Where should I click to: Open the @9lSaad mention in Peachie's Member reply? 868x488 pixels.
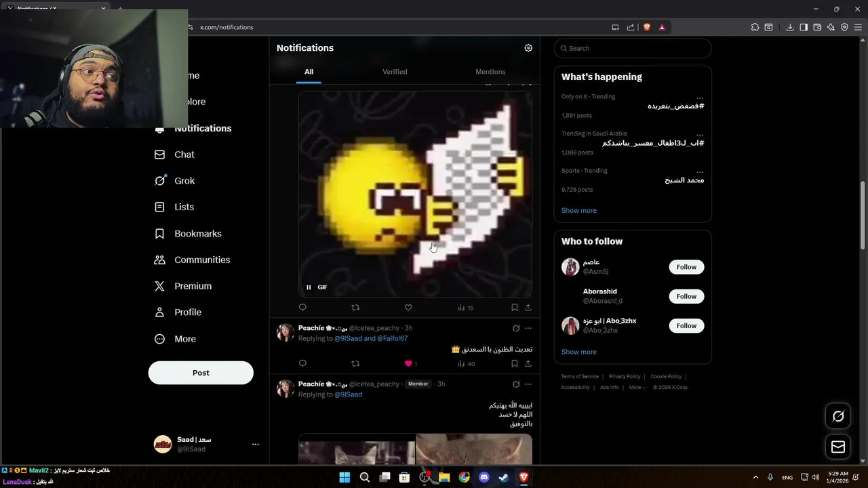click(348, 394)
